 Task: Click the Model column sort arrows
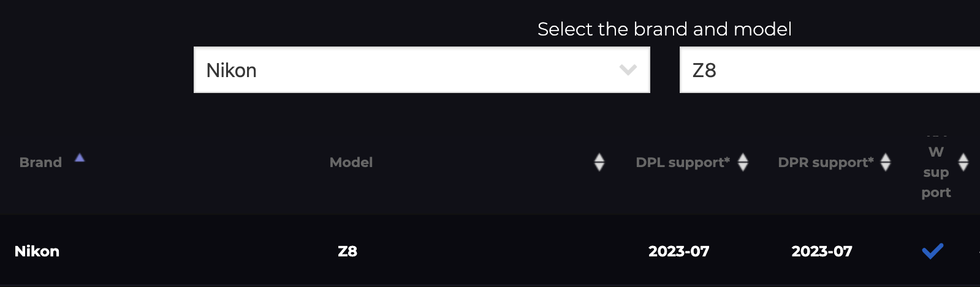(x=599, y=162)
